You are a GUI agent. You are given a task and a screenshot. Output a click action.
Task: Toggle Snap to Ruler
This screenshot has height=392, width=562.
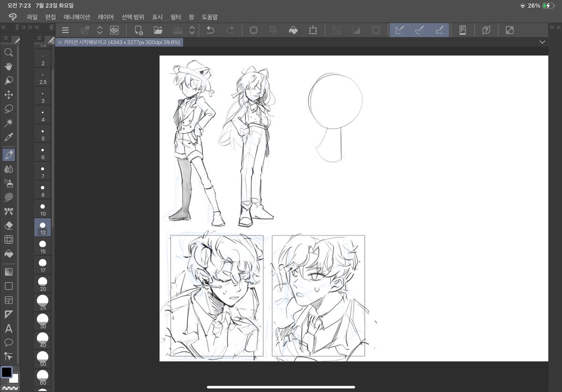pyautogui.click(x=399, y=30)
